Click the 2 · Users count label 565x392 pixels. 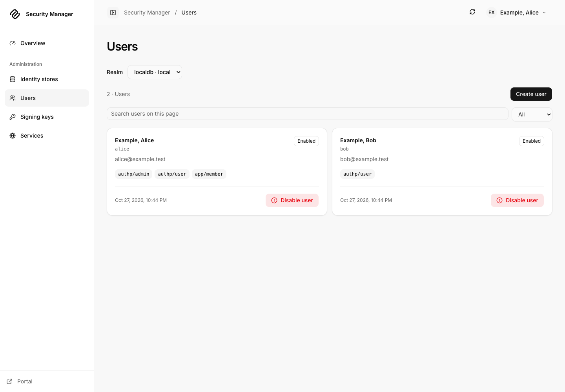coord(118,94)
